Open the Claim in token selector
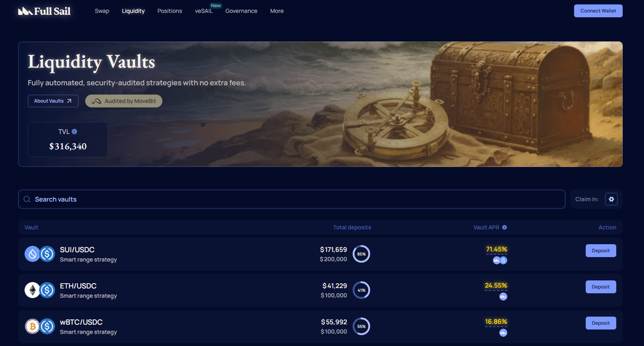 pyautogui.click(x=611, y=199)
